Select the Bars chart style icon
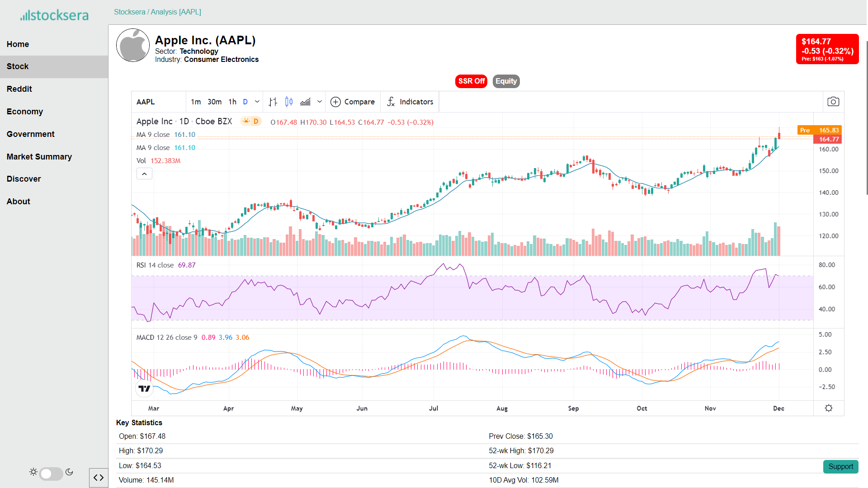Image resolution: width=868 pixels, height=488 pixels. 273,102
